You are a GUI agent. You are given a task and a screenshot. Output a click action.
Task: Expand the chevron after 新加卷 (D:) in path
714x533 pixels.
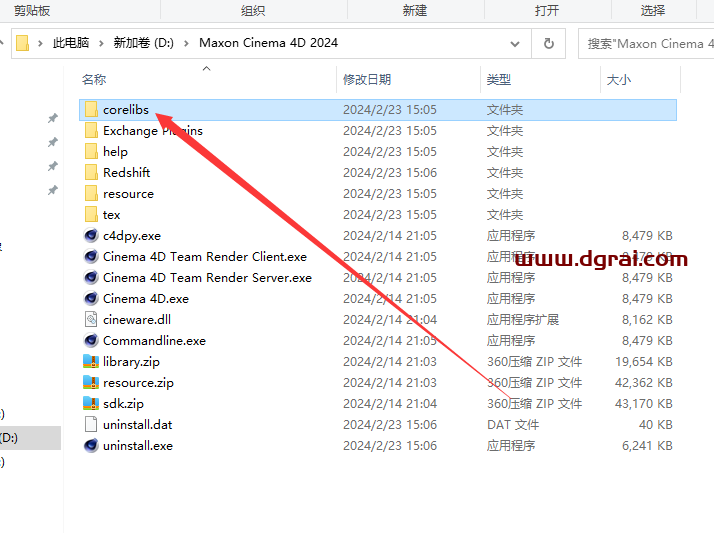[x=186, y=43]
